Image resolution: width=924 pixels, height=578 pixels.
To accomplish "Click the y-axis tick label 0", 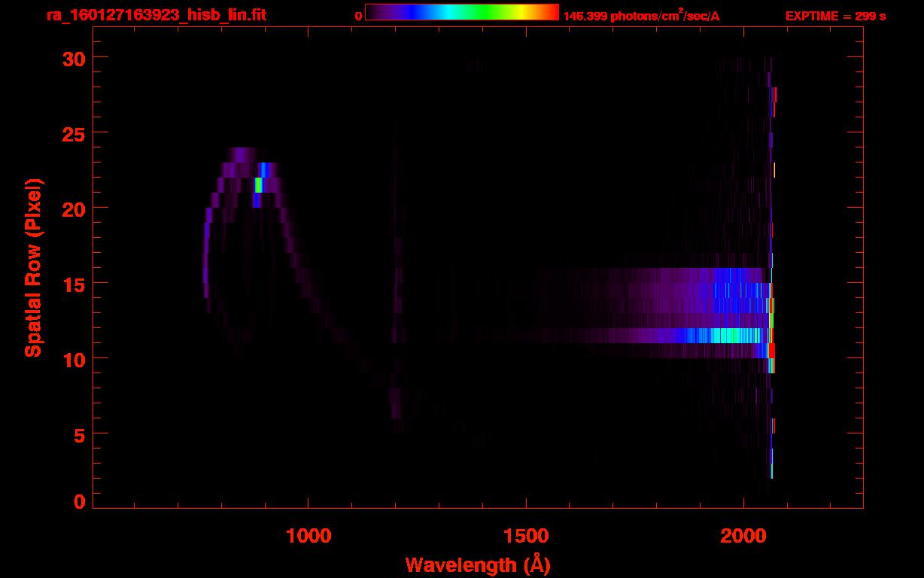I will tap(80, 502).
